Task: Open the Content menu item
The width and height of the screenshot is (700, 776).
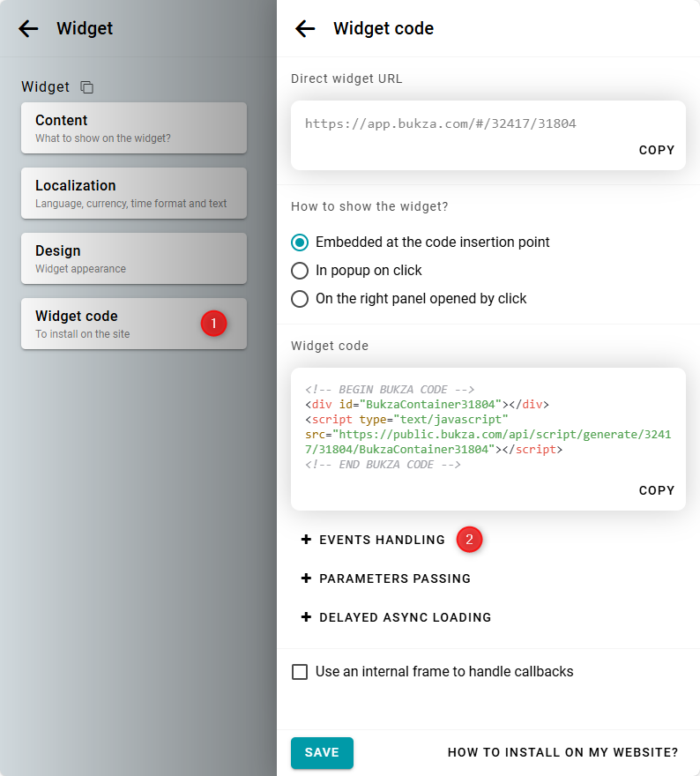Action: (x=133, y=128)
